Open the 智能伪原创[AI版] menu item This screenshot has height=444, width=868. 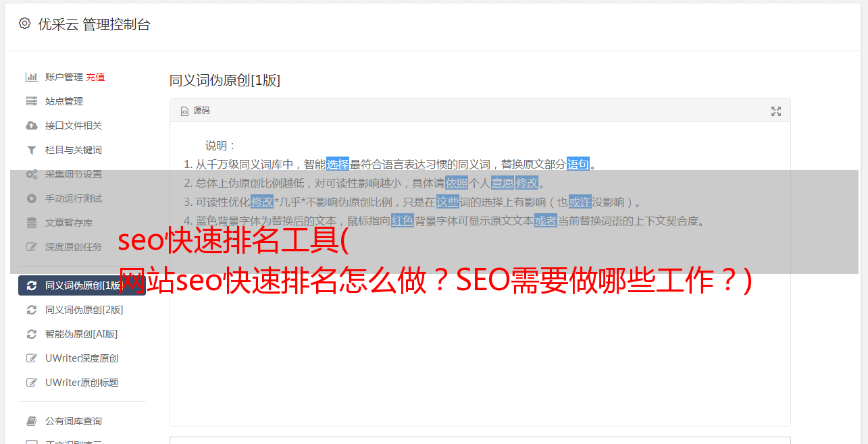coord(81,334)
